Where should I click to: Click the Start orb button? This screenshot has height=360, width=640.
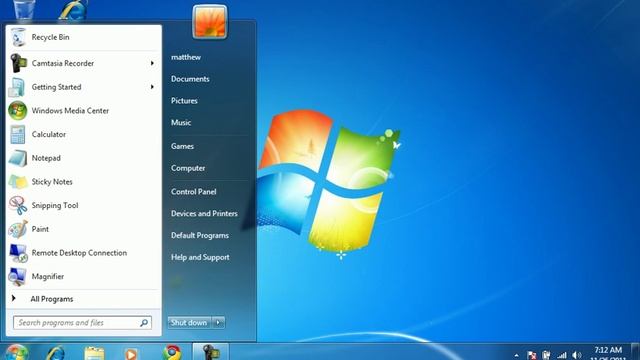click(16, 352)
